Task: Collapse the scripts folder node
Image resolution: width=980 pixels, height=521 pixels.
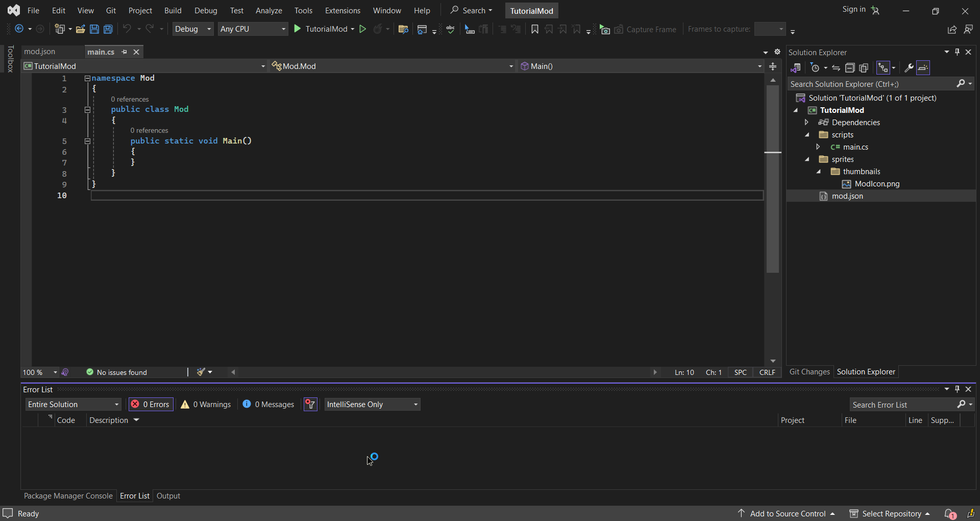Action: 807,135
